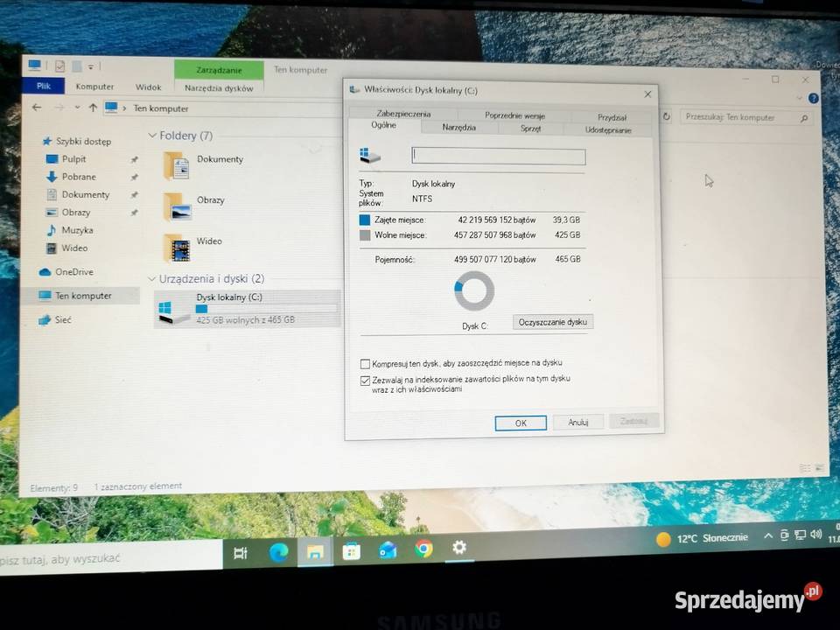Open Task View on the taskbar
Viewport: 840px width, 630px height.
pyautogui.click(x=241, y=551)
